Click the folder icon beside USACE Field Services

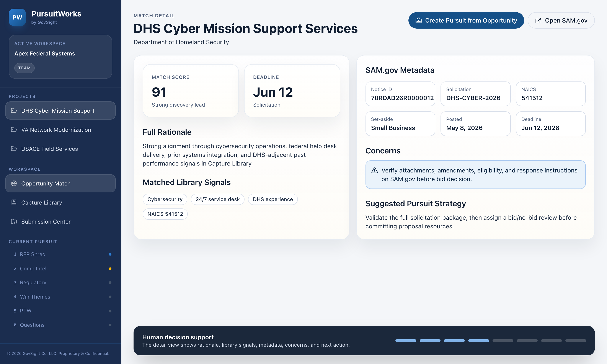[14, 149]
